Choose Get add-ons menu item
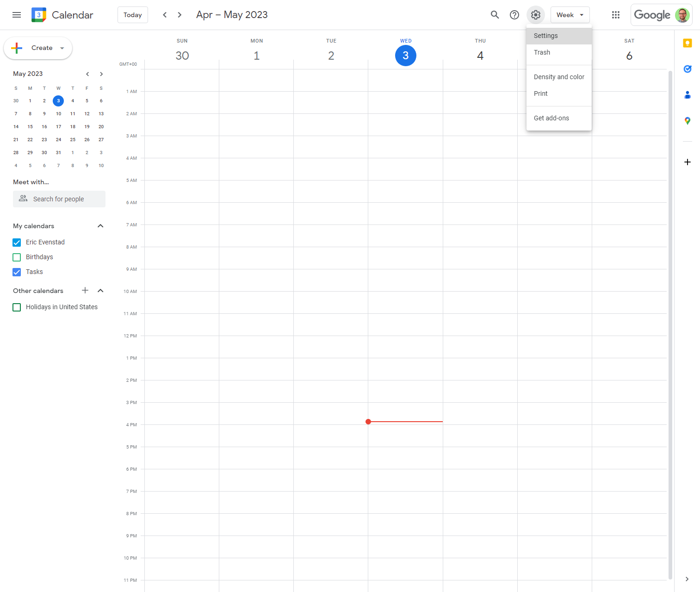Screen dimensions: 700x592 [x=559, y=118]
